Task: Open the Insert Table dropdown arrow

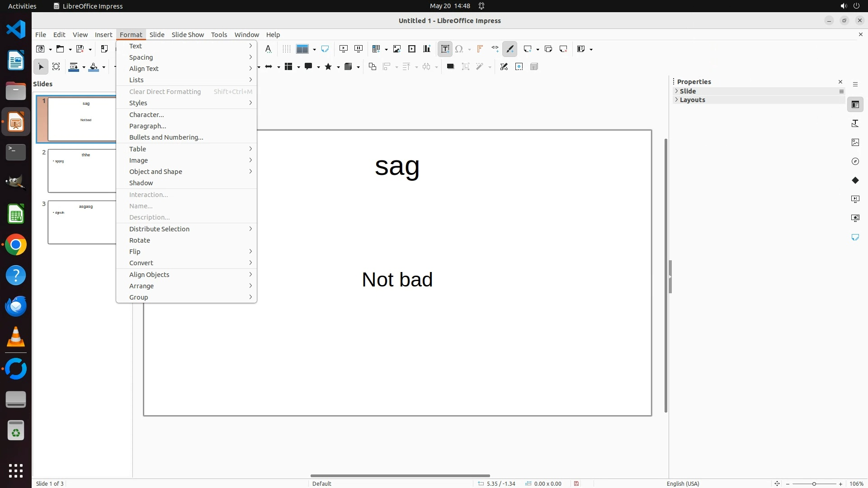Action: tap(386, 49)
